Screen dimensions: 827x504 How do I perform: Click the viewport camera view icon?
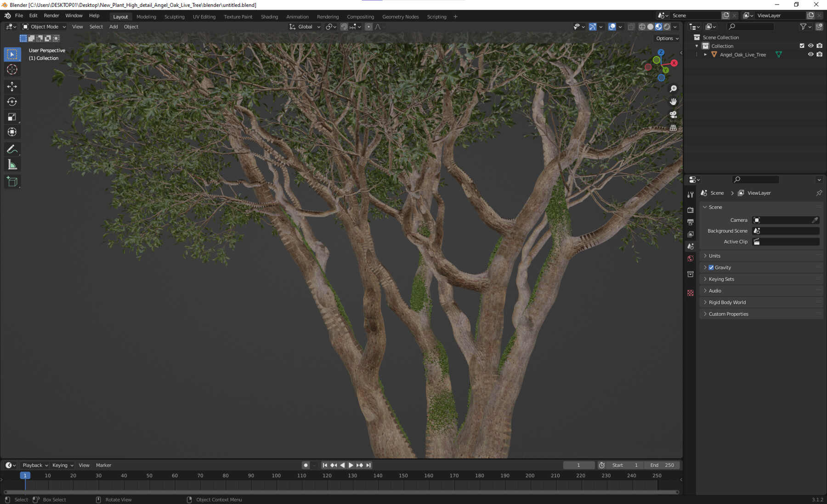(673, 114)
